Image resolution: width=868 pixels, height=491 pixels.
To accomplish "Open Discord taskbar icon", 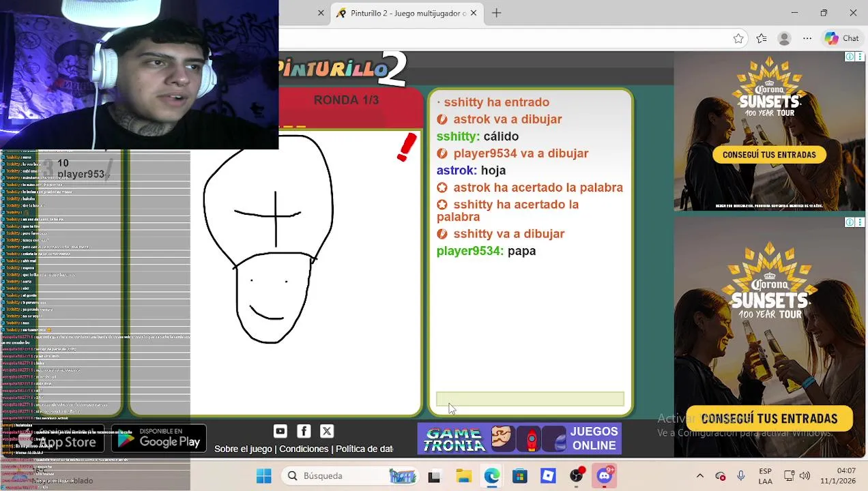I will 605,476.
